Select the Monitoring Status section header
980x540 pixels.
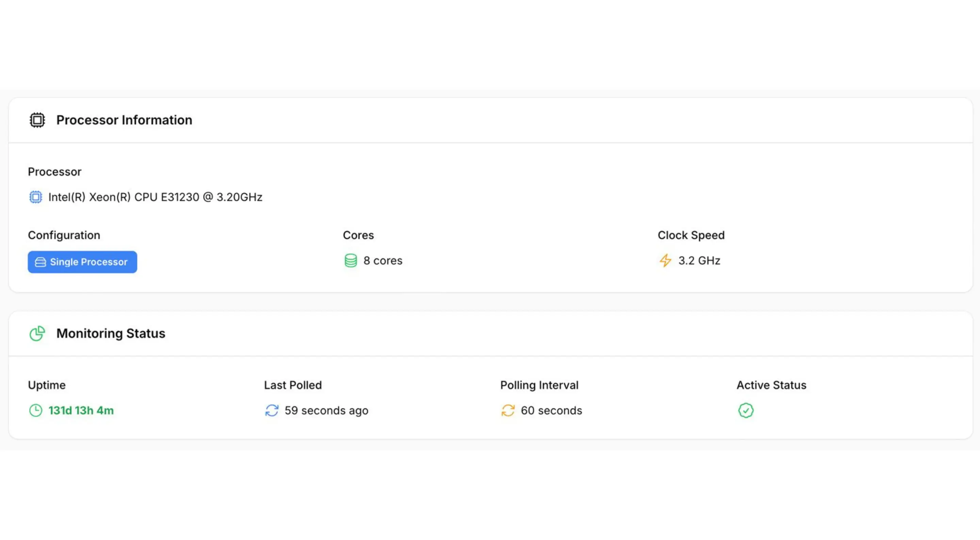point(111,334)
